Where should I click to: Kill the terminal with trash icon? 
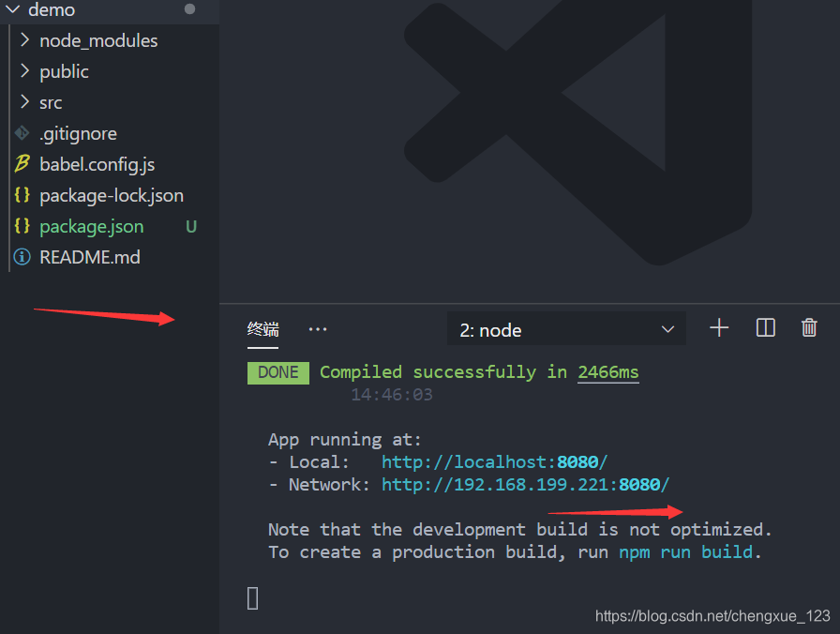pos(809,327)
